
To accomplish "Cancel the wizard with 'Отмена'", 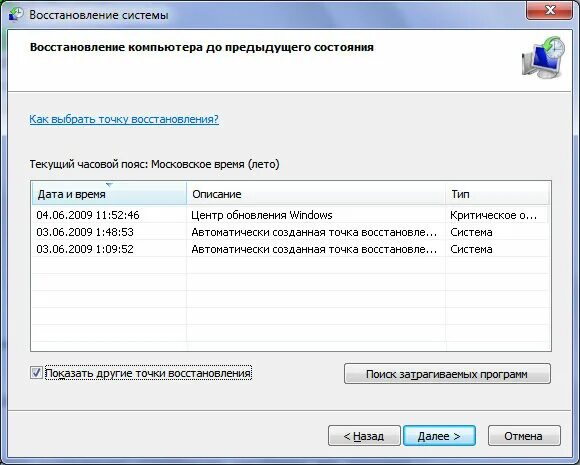I will pyautogui.click(x=524, y=436).
